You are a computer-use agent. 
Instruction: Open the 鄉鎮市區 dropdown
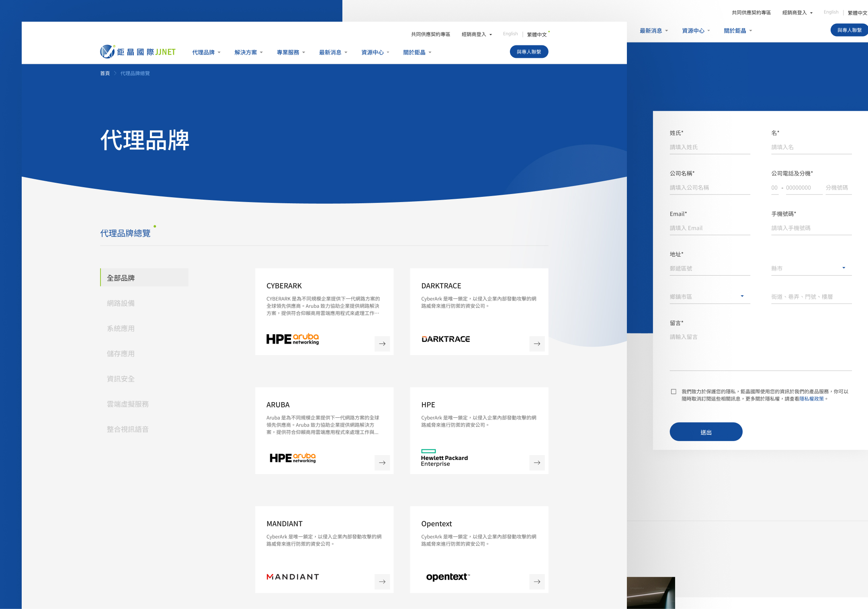[x=710, y=296]
